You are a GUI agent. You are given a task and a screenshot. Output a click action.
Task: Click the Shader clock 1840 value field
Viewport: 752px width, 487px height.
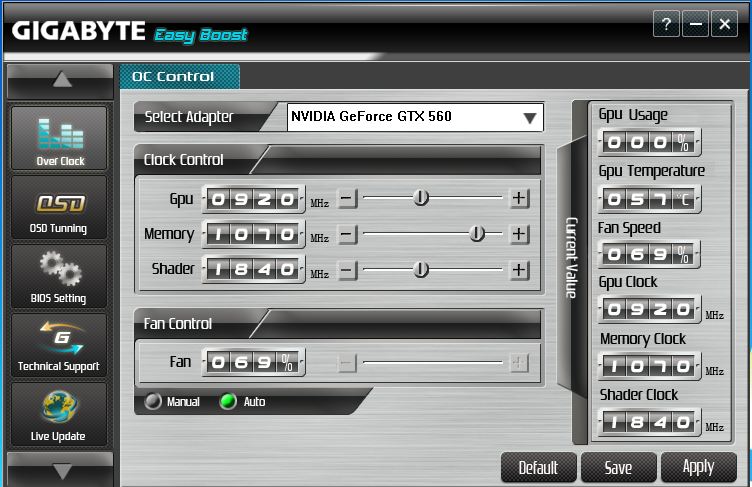[253, 270]
